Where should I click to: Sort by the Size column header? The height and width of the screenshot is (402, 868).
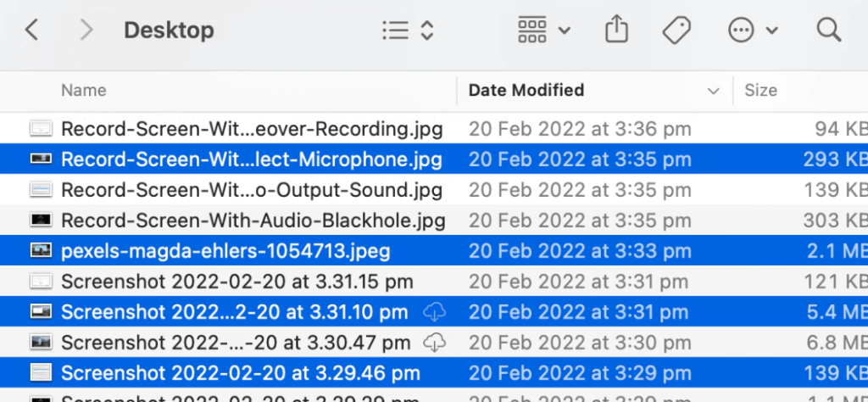760,90
